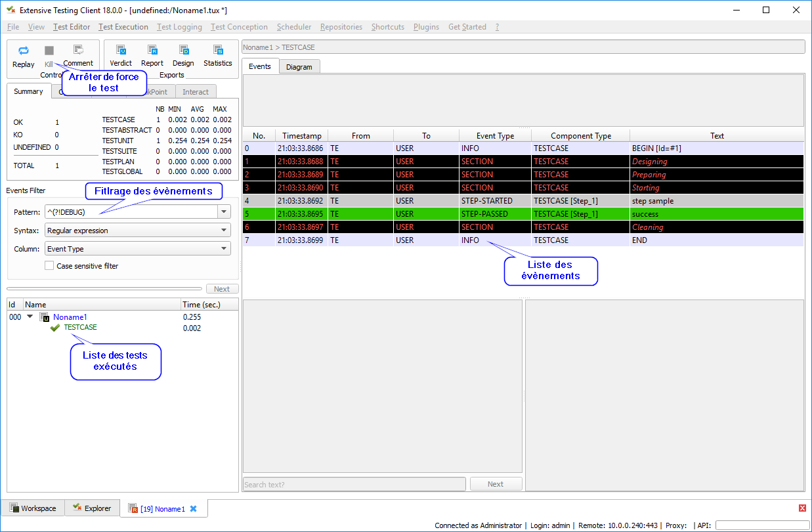Sort events by Event Type column header
The width and height of the screenshot is (812, 532).
tap(496, 136)
